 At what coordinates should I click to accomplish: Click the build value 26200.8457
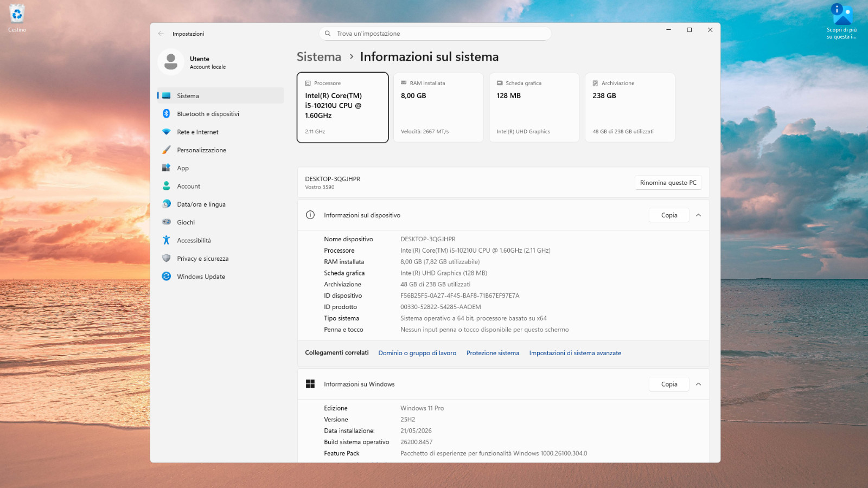(x=417, y=442)
